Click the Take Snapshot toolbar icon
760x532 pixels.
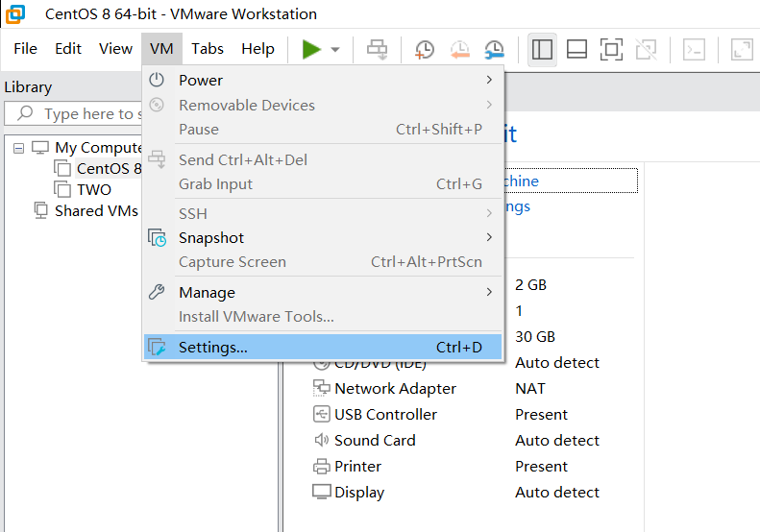pyautogui.click(x=424, y=49)
